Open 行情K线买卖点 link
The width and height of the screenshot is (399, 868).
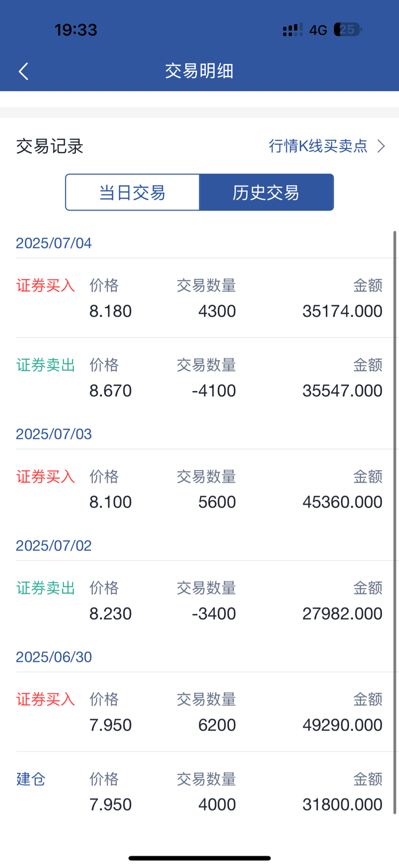[318, 146]
